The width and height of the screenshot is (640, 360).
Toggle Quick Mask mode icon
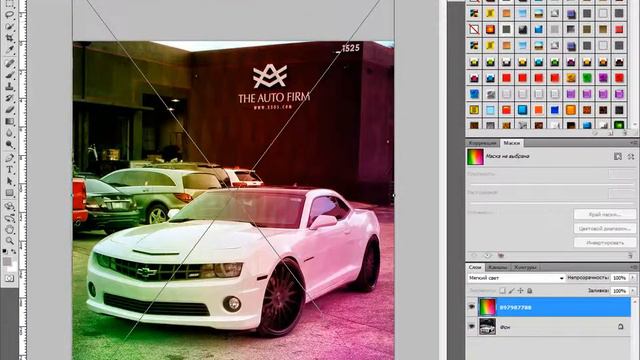pyautogui.click(x=9, y=278)
